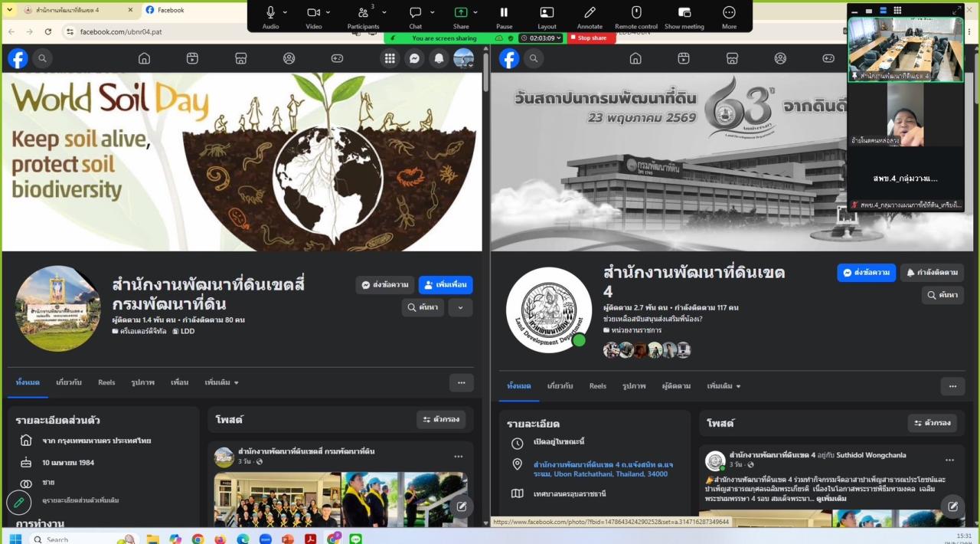Open Facebook search in left window

43,58
